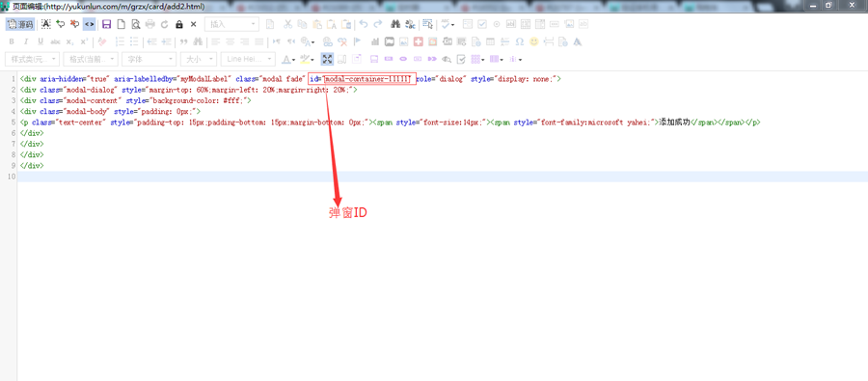Image resolution: width=868 pixels, height=381 pixels.
Task: Click the red plus cross icon
Action: click(419, 41)
